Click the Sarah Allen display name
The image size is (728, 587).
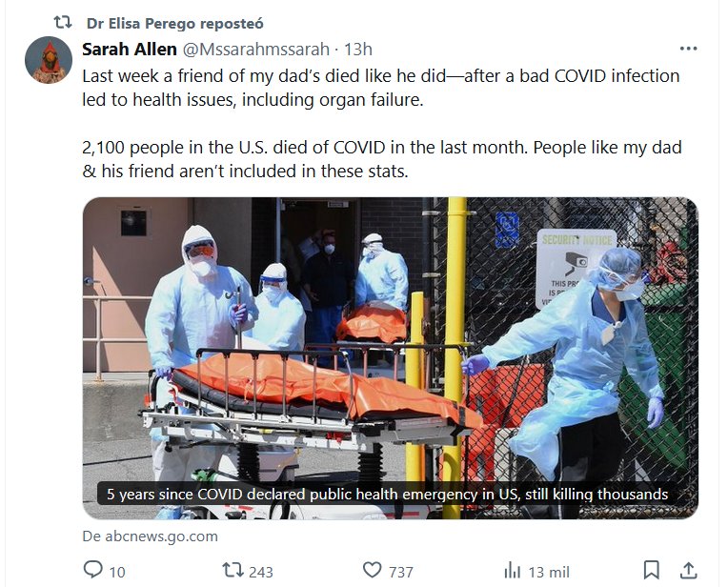coord(130,50)
